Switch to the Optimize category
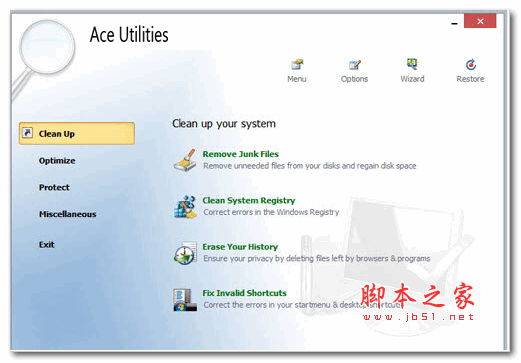Screen dimensions: 521x363 click(57, 161)
